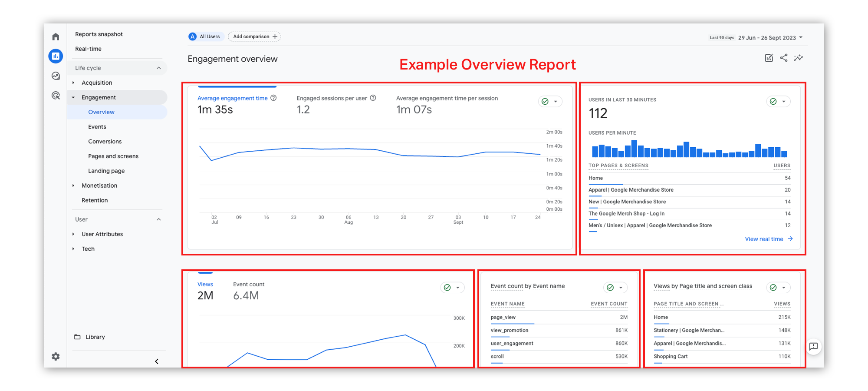Screen dimensions: 868x391
Task: Open Insights via the sparkline icon
Action: click(x=799, y=57)
